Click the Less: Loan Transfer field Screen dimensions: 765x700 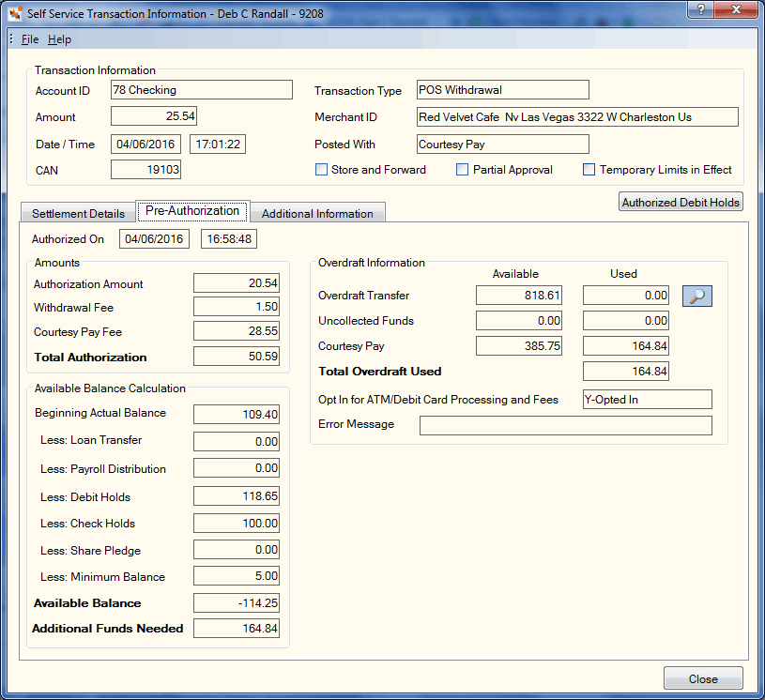(237, 441)
